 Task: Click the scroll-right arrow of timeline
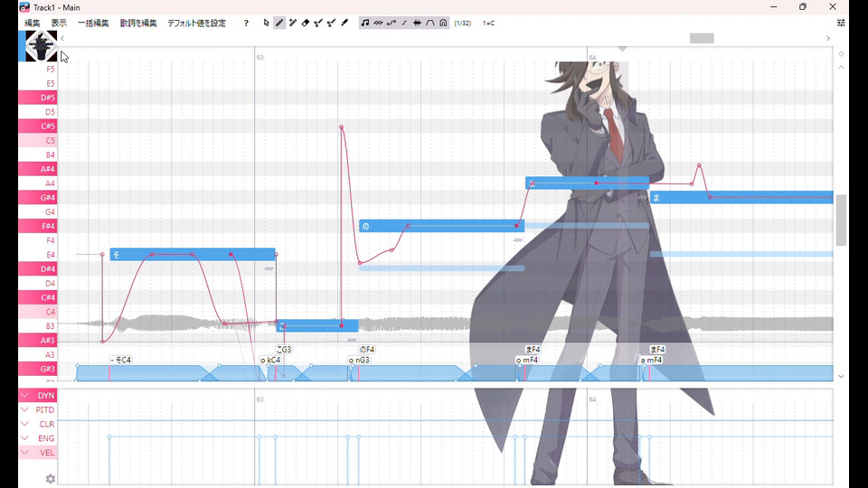click(828, 38)
